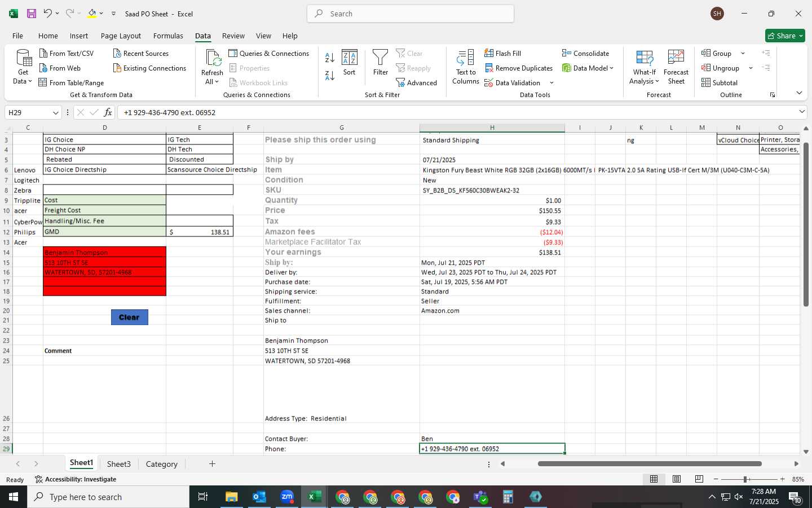Screen dimensions: 812x508
Task: Click Insert Function fx button
Action: pyautogui.click(x=107, y=112)
